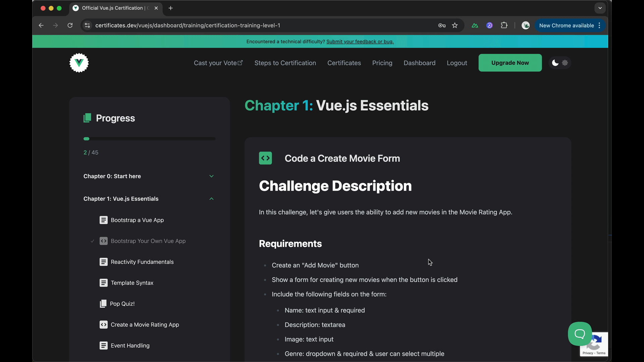Click the Code a Create Movie Form title
This screenshot has height=362, width=644.
pyautogui.click(x=342, y=158)
